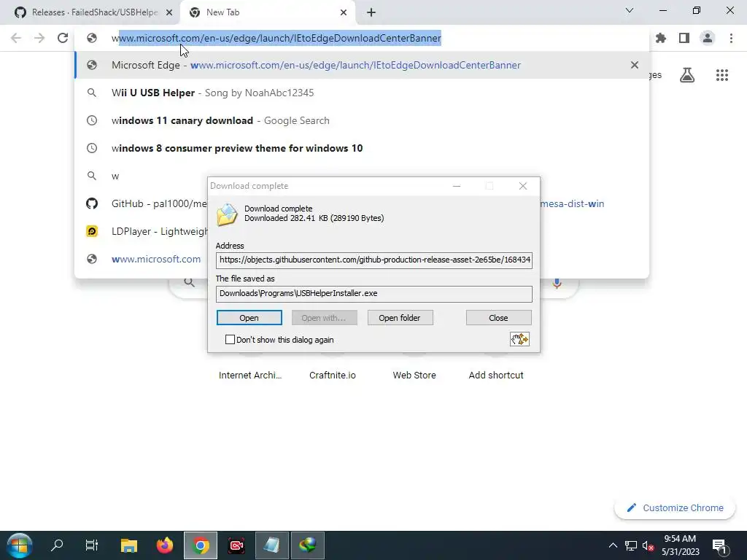Open File Explorer from taskbar

128,545
